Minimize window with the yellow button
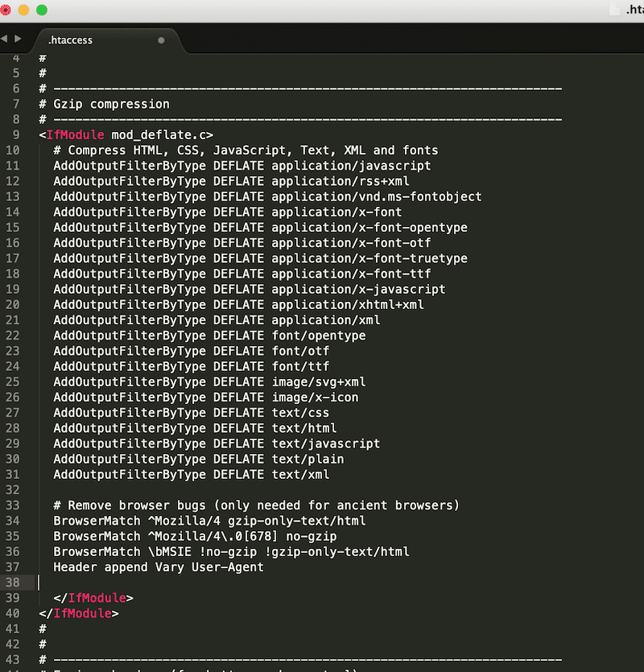 23,10
